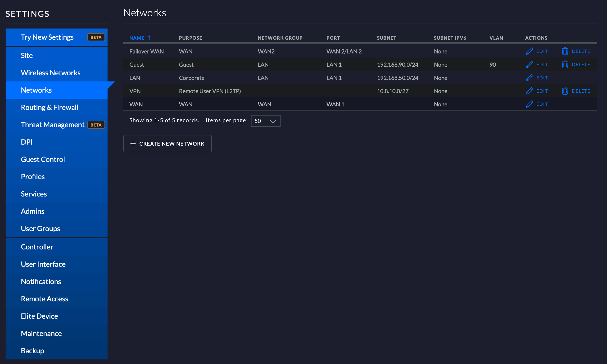Click the sort arrow beside Name header
The height and width of the screenshot is (364, 607).
[x=149, y=38]
